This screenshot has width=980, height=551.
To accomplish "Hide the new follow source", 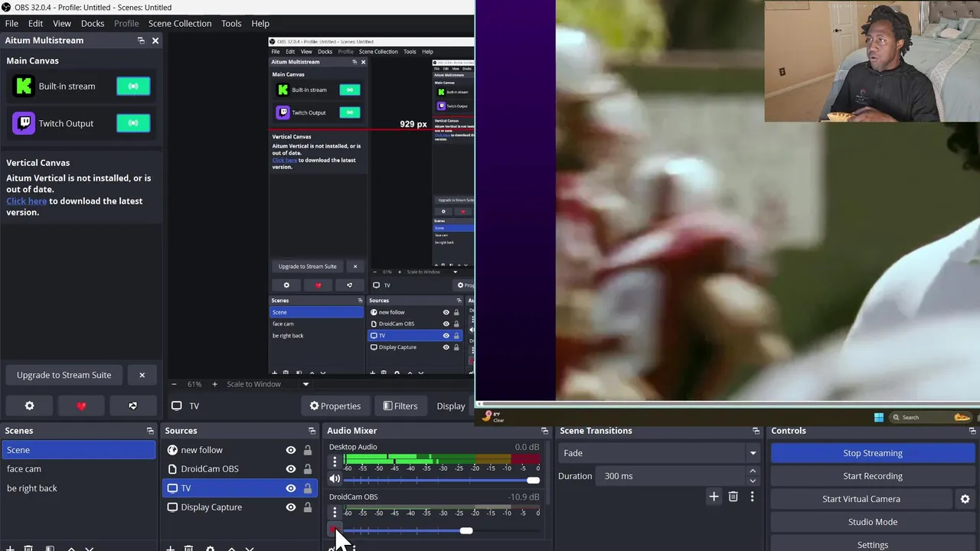I will tap(291, 450).
